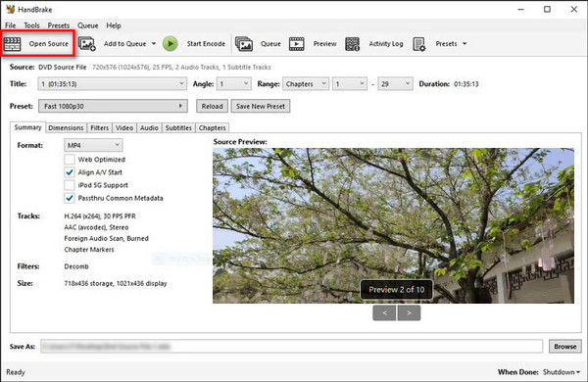588x382 pixels.
Task: Click the 720x576 source details text
Action: pyautogui.click(x=181, y=68)
